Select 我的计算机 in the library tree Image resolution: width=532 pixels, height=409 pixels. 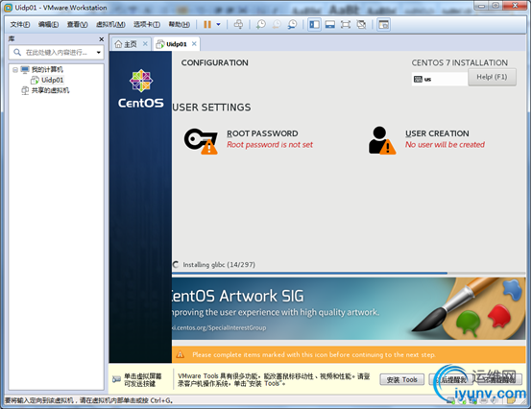coord(47,69)
